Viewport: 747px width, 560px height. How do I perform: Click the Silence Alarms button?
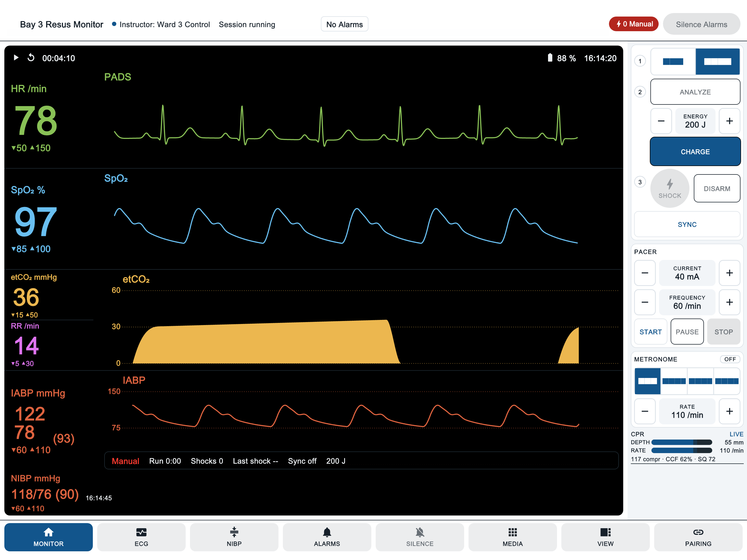click(x=701, y=24)
